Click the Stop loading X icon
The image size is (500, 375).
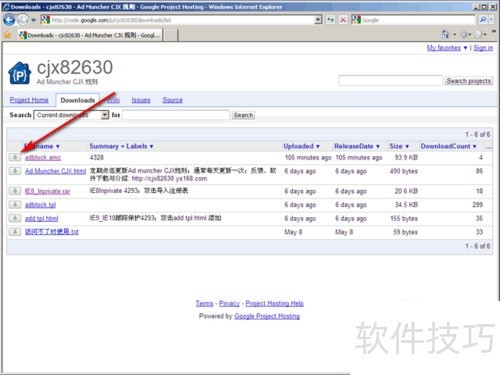click(x=343, y=20)
